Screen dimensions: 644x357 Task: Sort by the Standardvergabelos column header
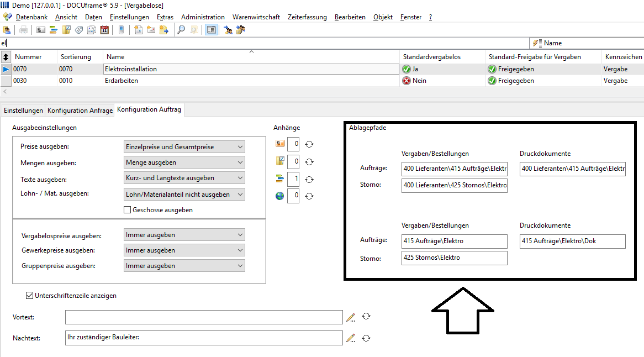click(x=442, y=57)
